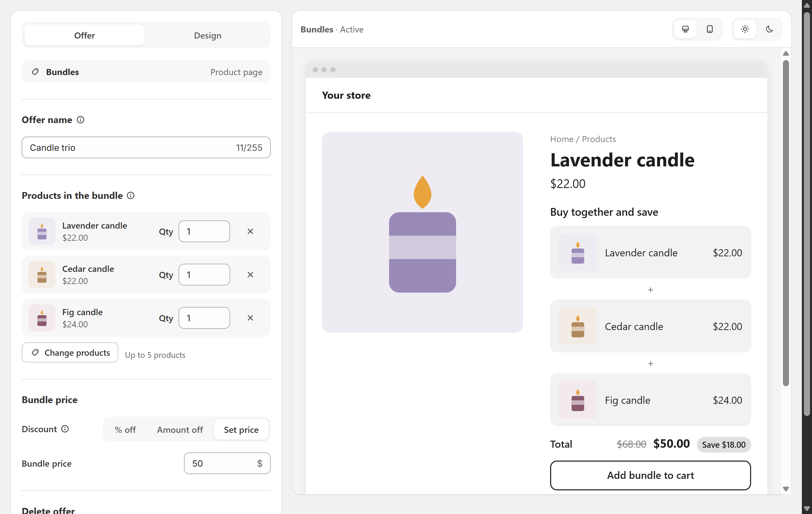Select dark mode moon icon
Viewport: 812px width, 514px height.
coord(769,29)
